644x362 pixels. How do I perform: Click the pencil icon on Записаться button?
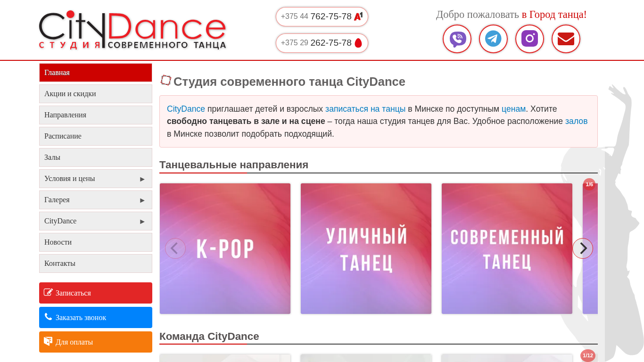click(48, 292)
